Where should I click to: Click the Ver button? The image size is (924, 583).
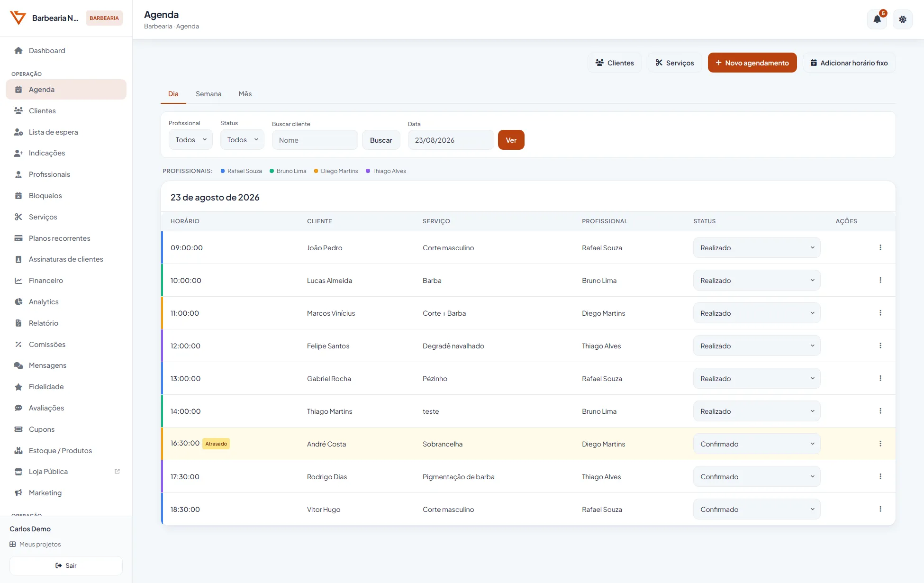(511, 140)
